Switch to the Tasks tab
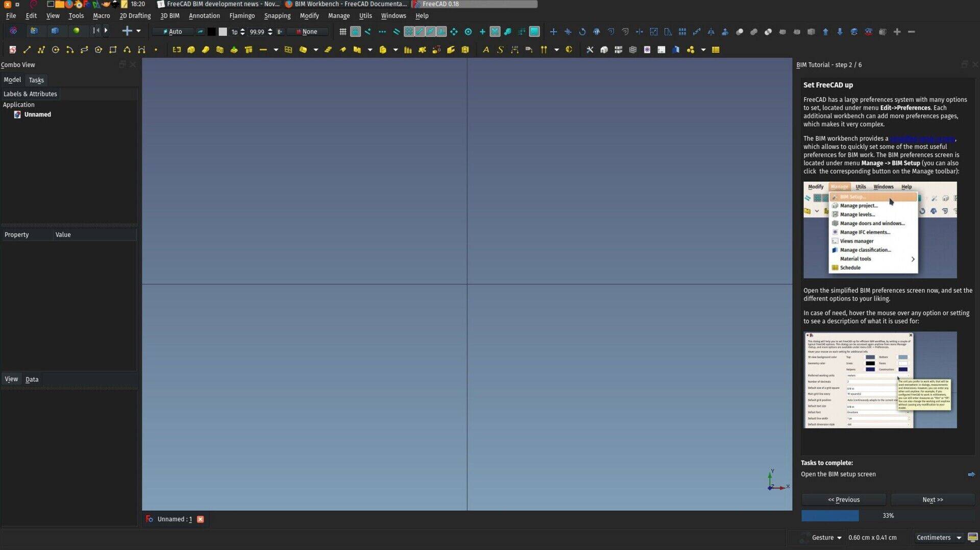Screen dimensions: 980x550 [36, 80]
